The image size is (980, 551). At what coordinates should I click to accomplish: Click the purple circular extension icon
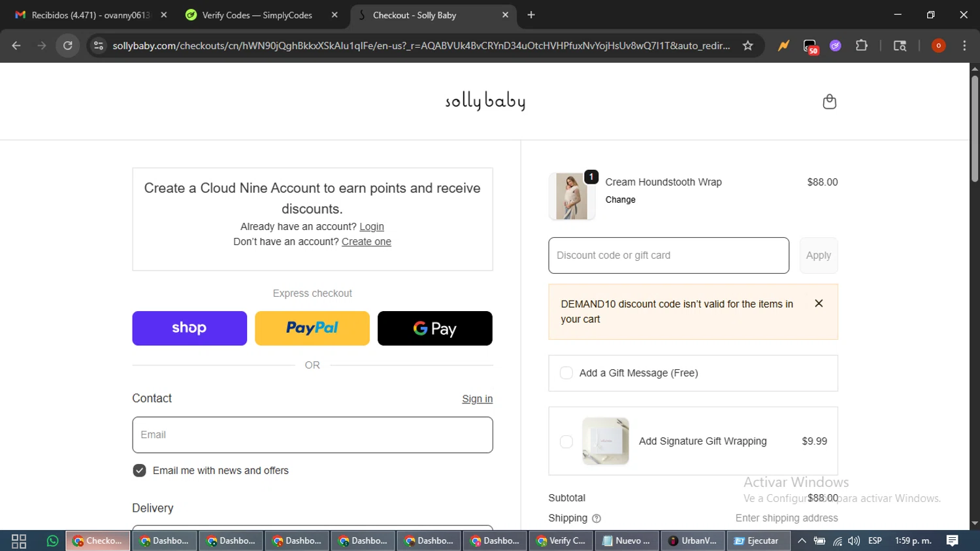[836, 46]
